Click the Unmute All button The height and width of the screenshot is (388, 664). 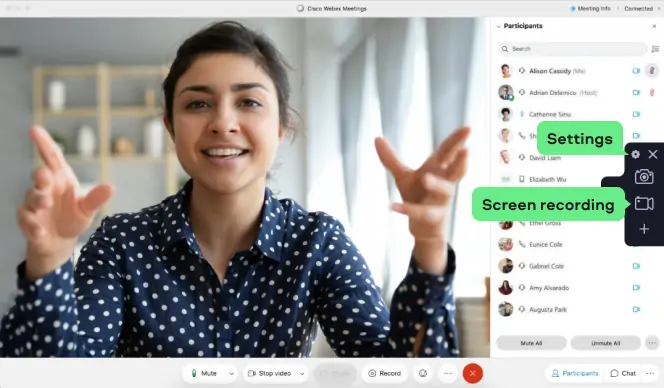click(606, 343)
